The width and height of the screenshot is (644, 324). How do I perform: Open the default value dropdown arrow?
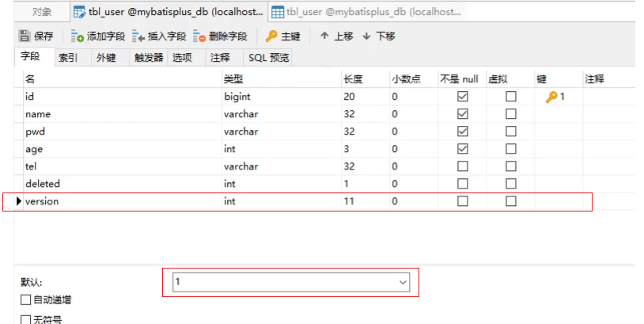point(403,282)
